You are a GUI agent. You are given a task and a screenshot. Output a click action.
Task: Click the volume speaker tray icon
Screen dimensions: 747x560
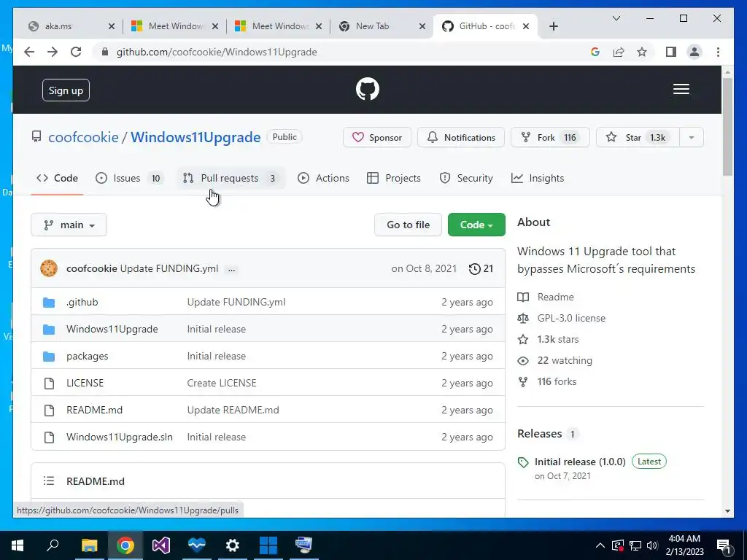click(652, 545)
